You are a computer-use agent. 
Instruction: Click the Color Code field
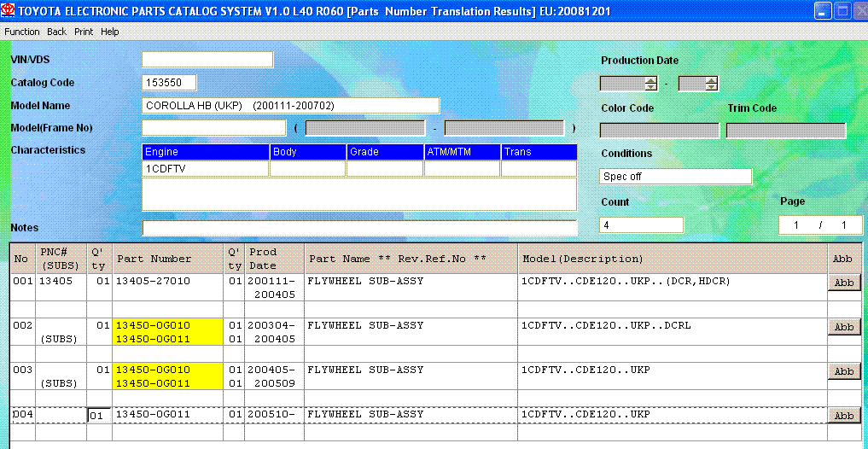pos(660,130)
